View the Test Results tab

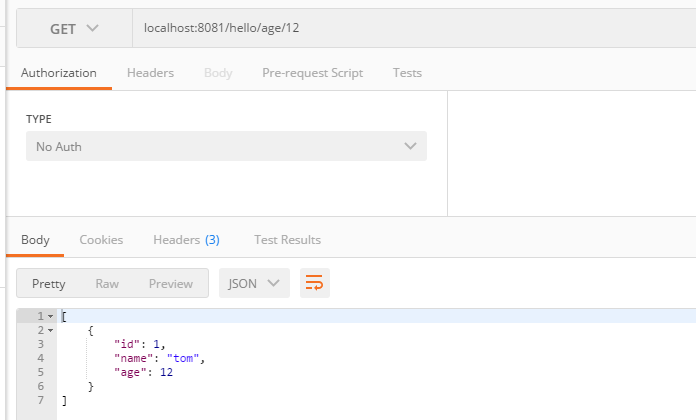pos(287,240)
